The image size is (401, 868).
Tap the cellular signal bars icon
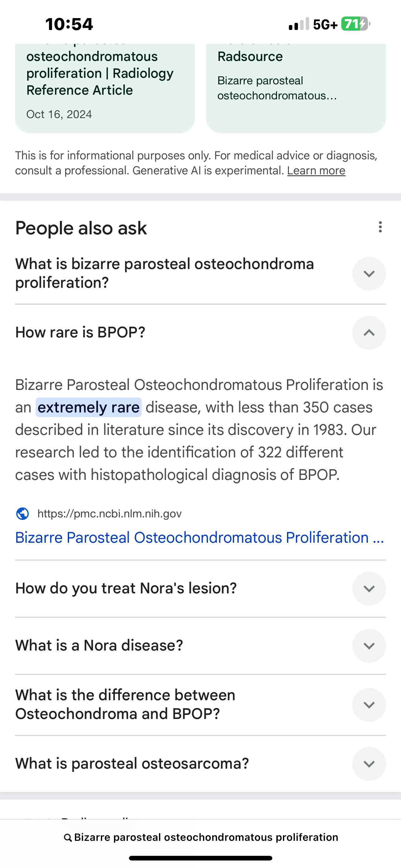298,24
